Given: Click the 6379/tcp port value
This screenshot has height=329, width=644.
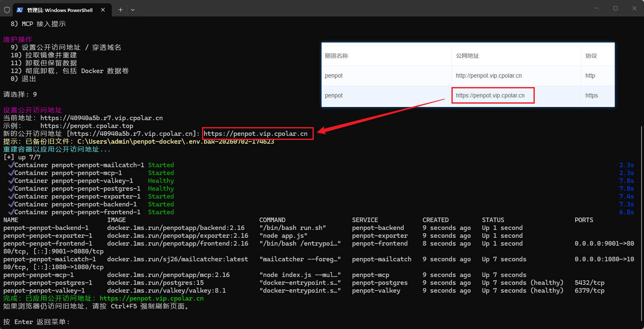Looking at the screenshot, I should tap(590, 291).
